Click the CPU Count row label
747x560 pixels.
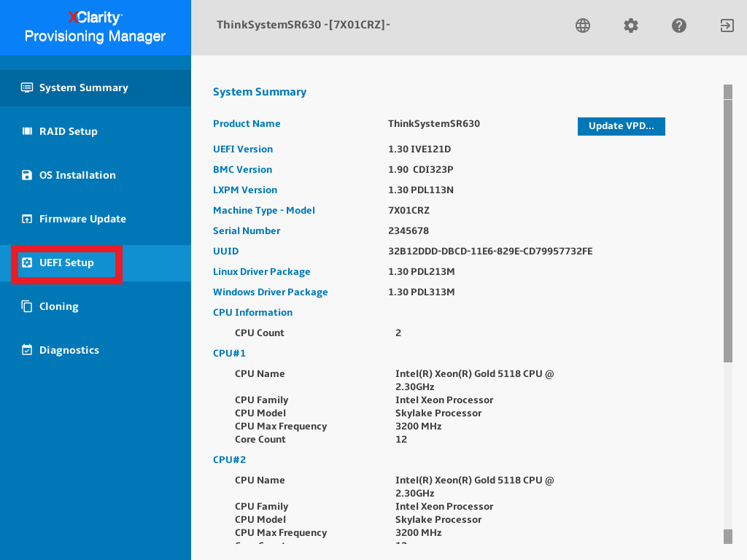[260, 333]
